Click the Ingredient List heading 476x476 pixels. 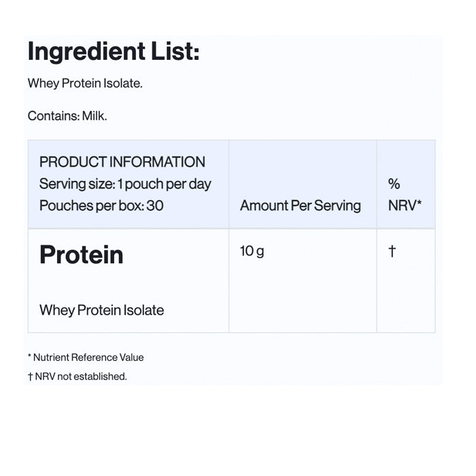click(114, 52)
